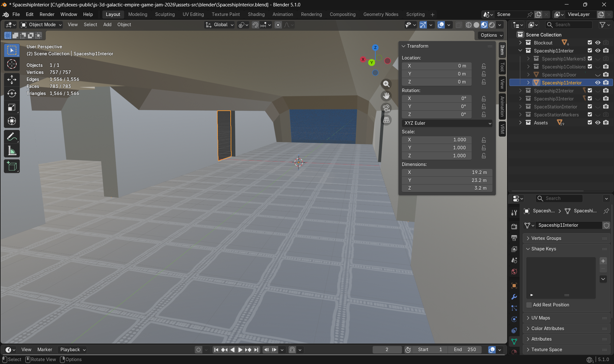Screen dimensions: 614x364
Task: Open the Add Cube tool
Action: pyautogui.click(x=12, y=166)
